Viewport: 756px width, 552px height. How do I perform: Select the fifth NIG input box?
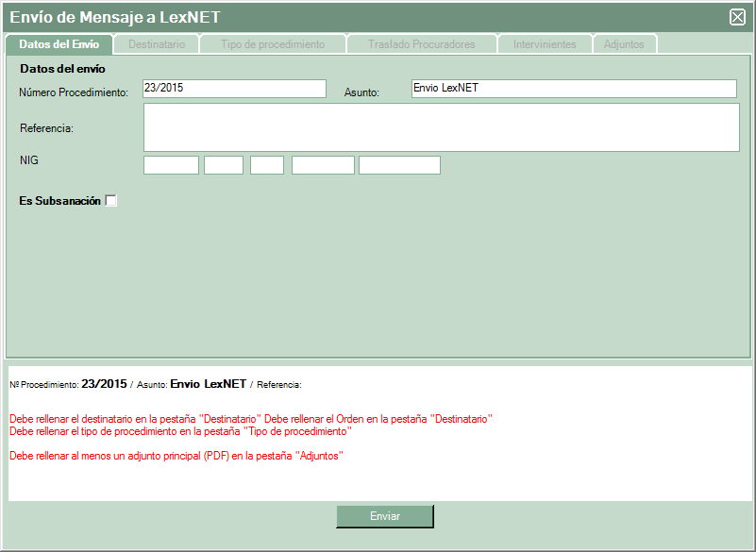[x=399, y=165]
